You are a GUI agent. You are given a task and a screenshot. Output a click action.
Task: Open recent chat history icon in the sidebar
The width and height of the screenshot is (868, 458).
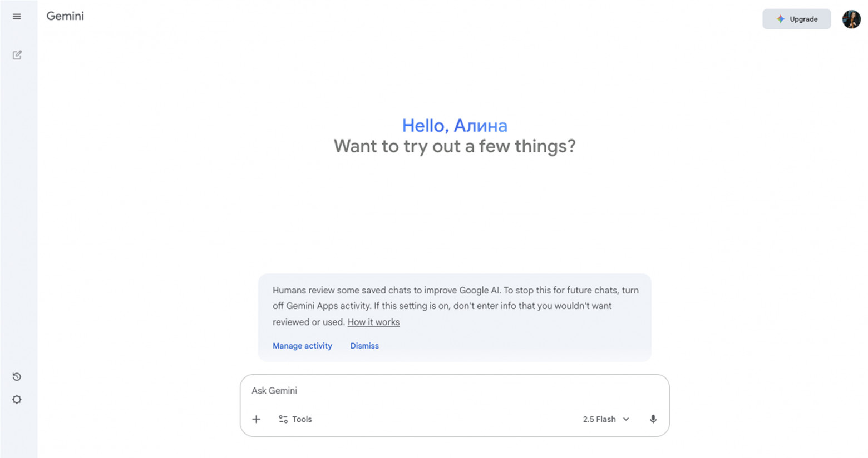pos(17,376)
